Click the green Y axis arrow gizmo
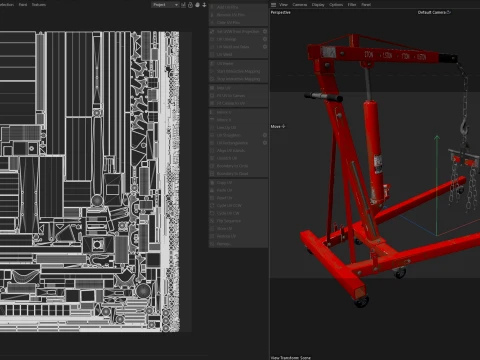Screen dimensions: 480x360 [x=437, y=138]
